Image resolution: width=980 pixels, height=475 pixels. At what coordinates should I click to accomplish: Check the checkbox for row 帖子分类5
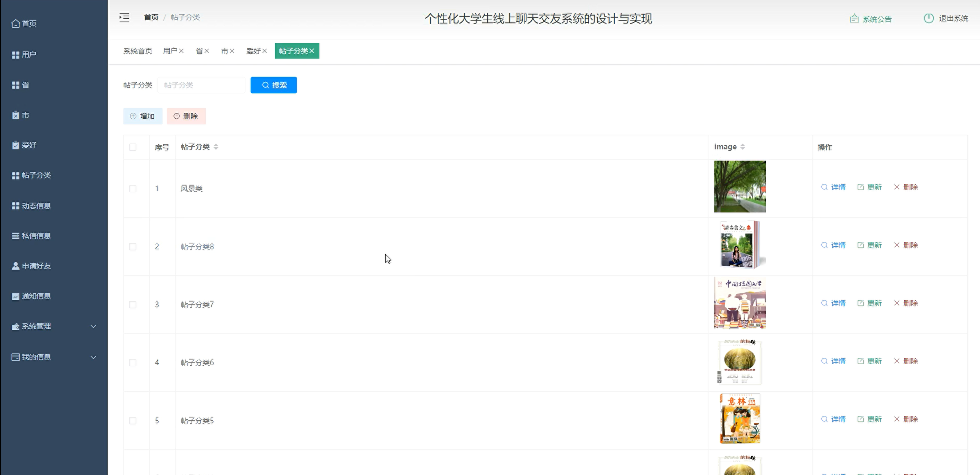point(133,421)
